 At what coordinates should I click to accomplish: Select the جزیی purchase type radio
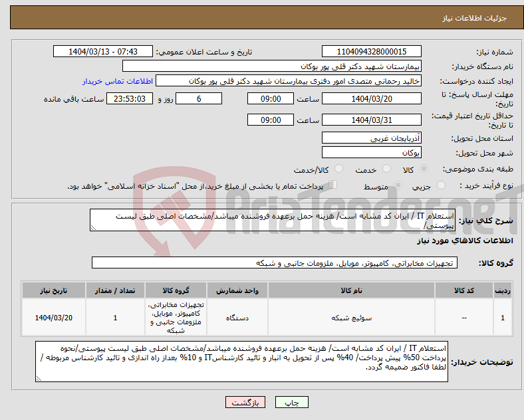point(441,185)
